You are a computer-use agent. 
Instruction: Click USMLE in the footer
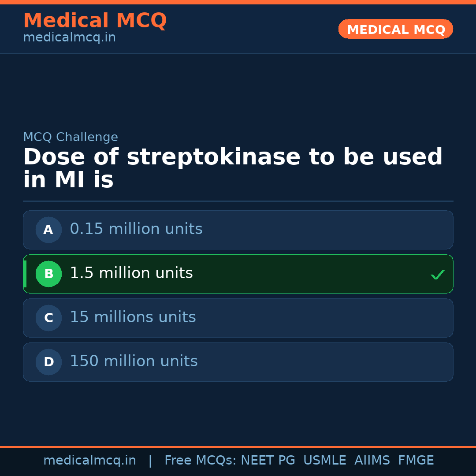pos(324,461)
